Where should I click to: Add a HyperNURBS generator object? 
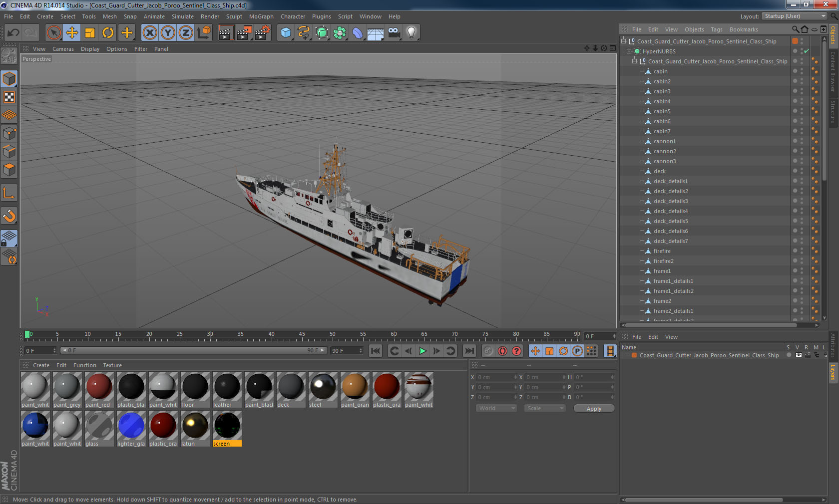(x=322, y=33)
